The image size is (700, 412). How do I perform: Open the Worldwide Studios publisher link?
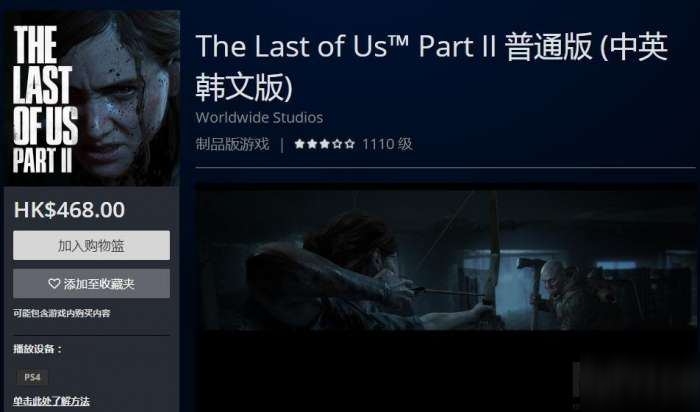click(259, 117)
